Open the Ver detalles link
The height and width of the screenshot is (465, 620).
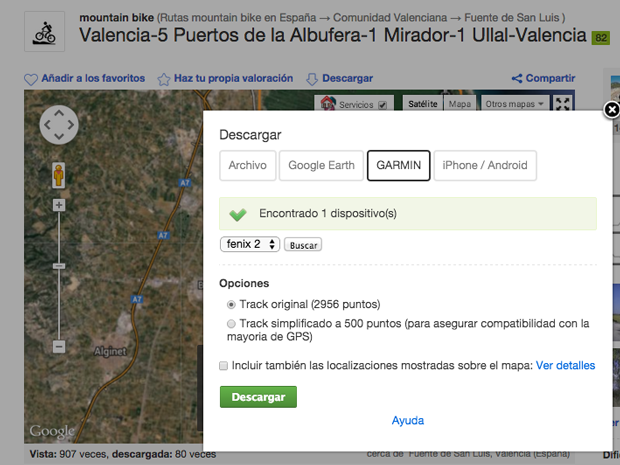(x=565, y=365)
